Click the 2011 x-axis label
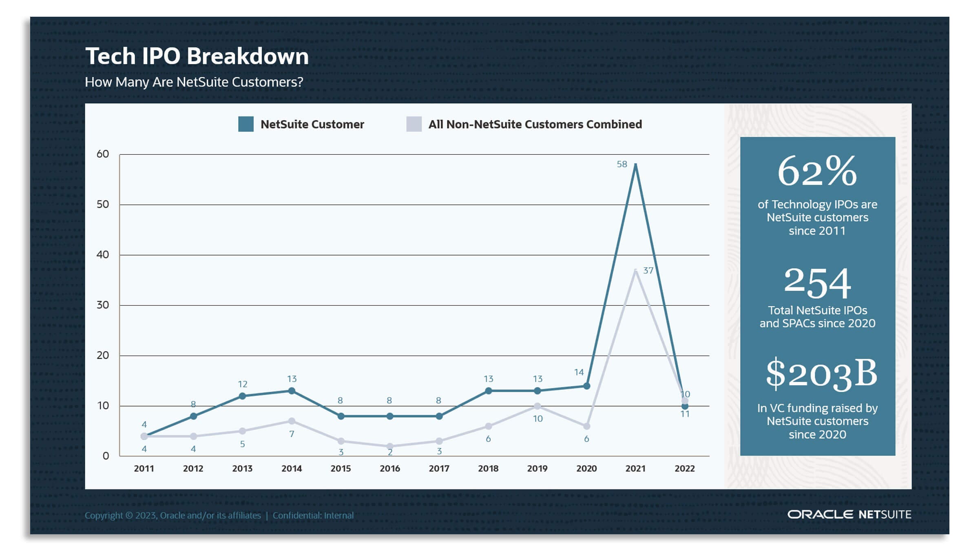 (x=144, y=468)
